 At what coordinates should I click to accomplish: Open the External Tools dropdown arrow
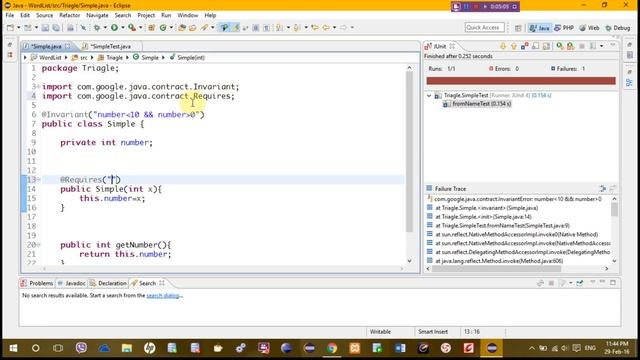[x=140, y=28]
